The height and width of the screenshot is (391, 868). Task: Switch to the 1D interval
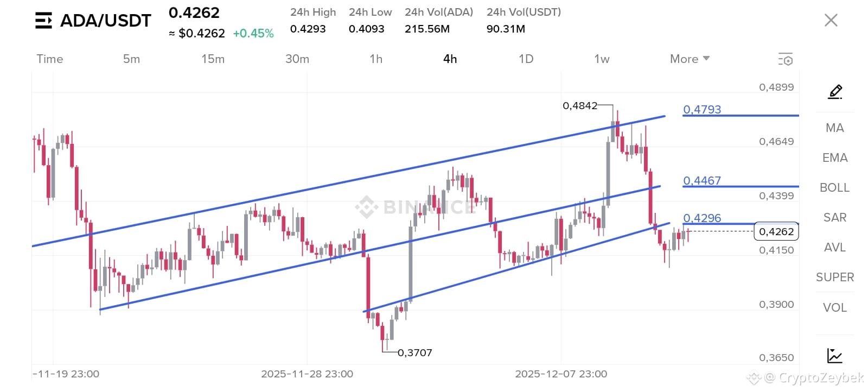[x=526, y=59]
